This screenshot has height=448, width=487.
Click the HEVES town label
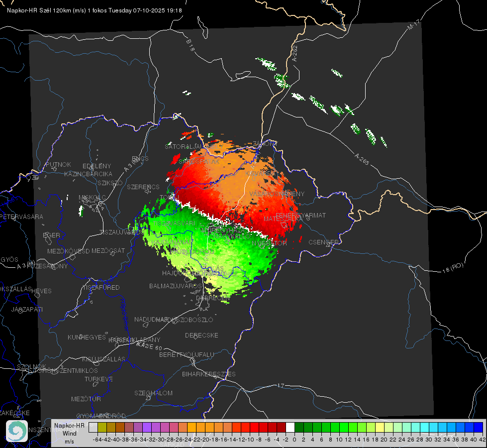tap(41, 291)
